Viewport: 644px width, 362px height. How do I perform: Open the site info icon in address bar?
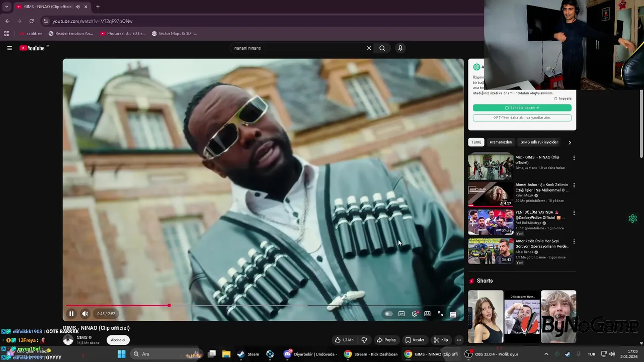[x=46, y=21]
